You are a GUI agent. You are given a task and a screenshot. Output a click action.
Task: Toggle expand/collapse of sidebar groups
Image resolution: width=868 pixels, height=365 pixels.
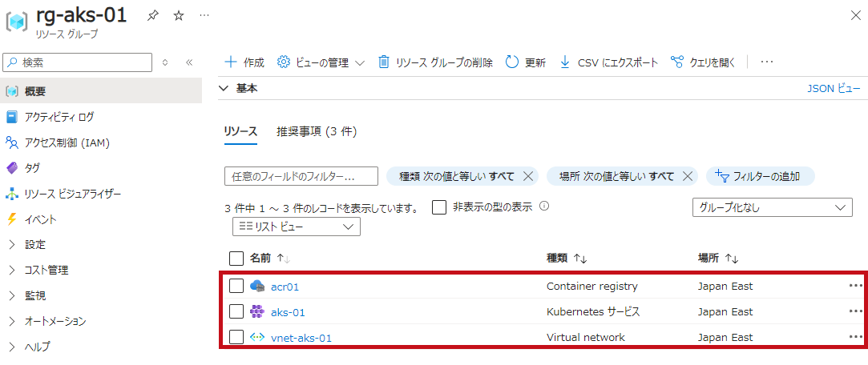coord(164,62)
